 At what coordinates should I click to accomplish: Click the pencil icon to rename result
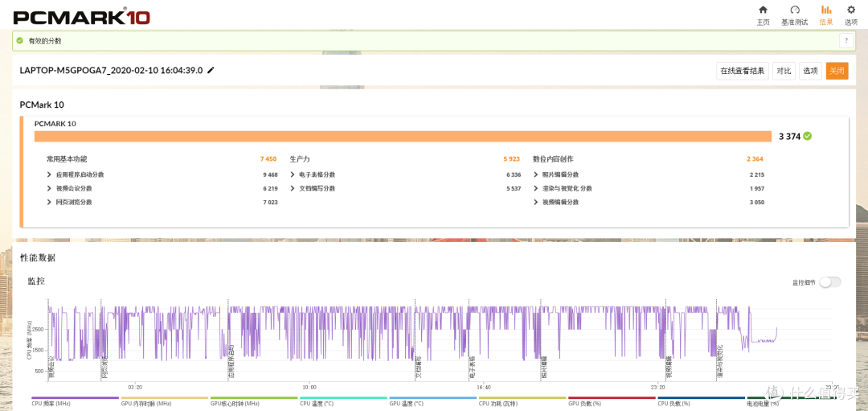211,70
